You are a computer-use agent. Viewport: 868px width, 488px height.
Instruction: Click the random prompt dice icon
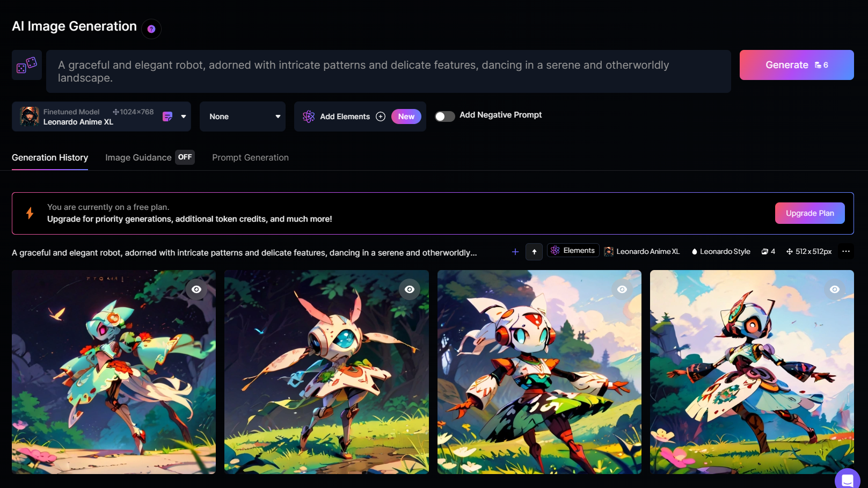pyautogui.click(x=27, y=65)
